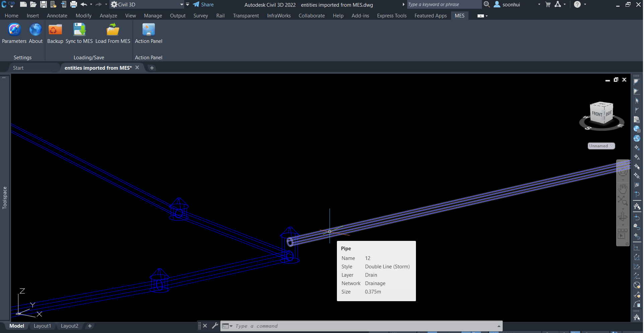Expand command line history arrow

coord(499,326)
